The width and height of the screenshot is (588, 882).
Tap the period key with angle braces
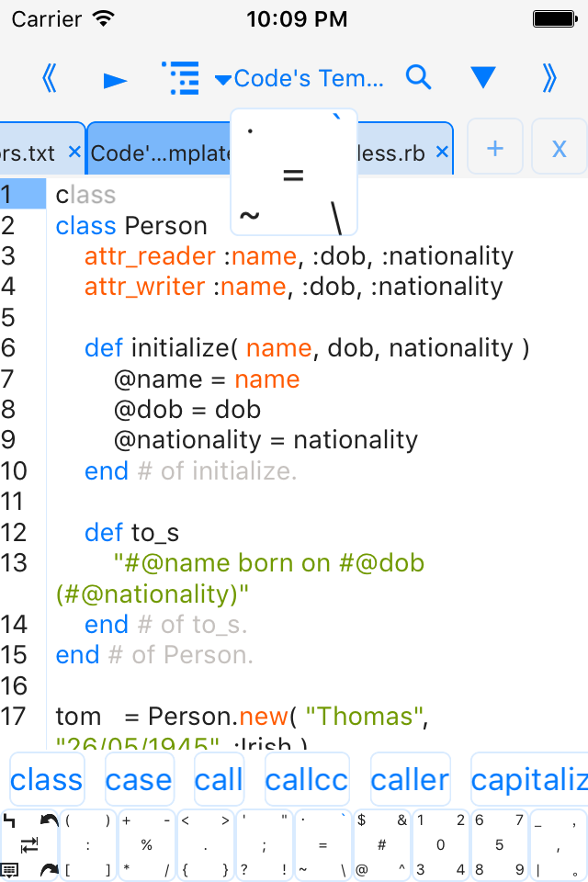(x=206, y=845)
